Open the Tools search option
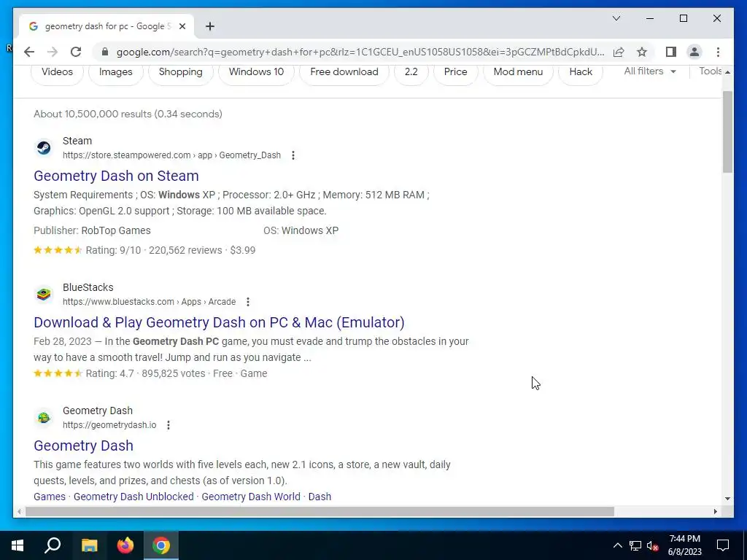747x560 pixels. tap(711, 71)
